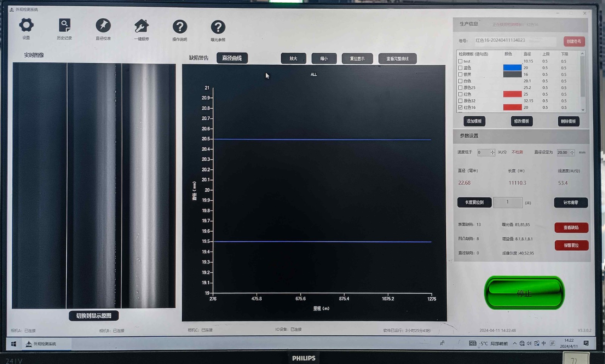Screen dimensions: 605x364
Task: Click the 速度低于 spinner arrows
Action: [x=492, y=152]
